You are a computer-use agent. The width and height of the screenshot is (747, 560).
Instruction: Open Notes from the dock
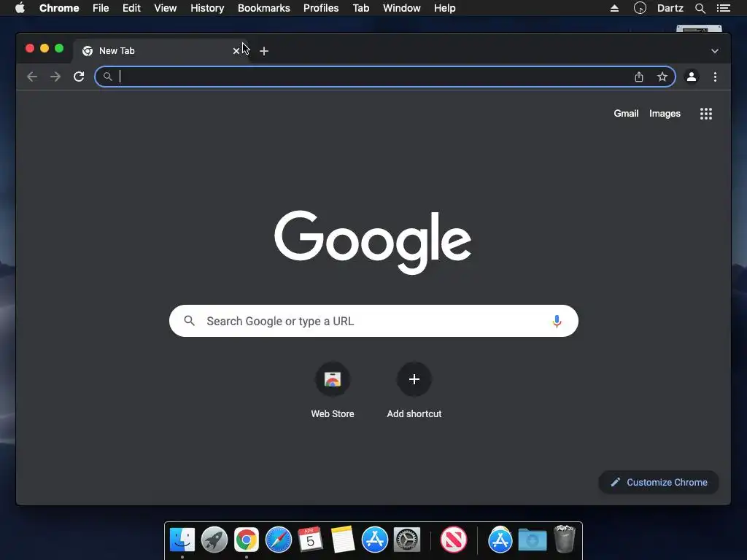[343, 540]
